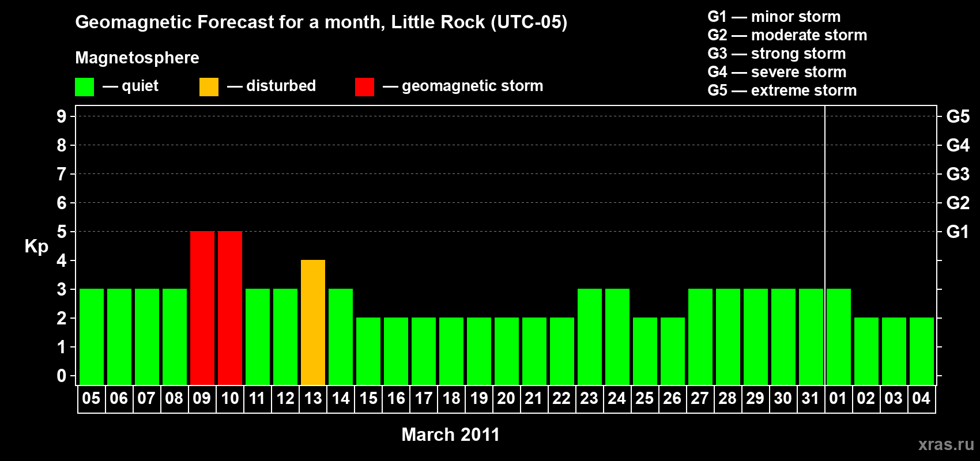This screenshot has height=461, width=980.
Task: Click the green quiet legend swatch
Action: click(x=85, y=87)
